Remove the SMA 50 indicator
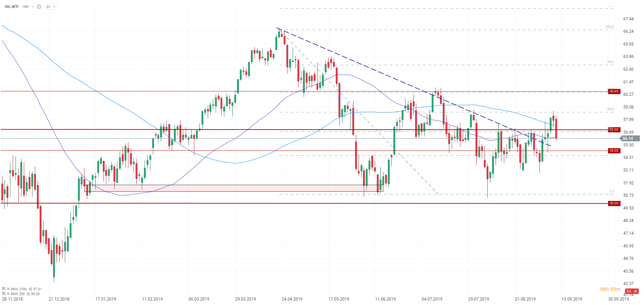 (x=8, y=294)
